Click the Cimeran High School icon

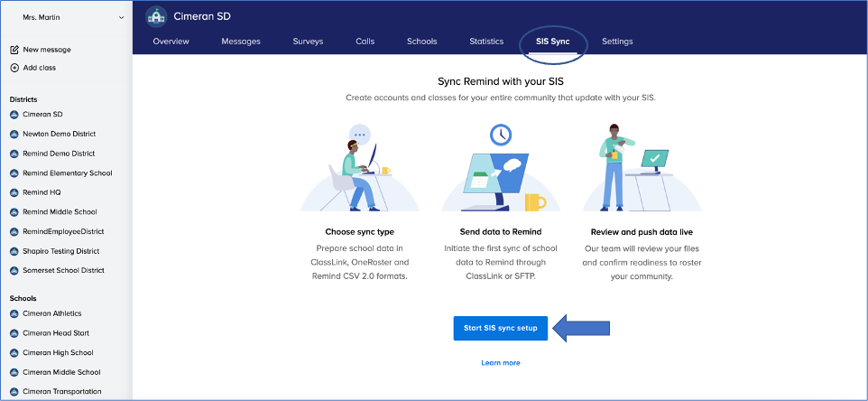[x=14, y=353]
